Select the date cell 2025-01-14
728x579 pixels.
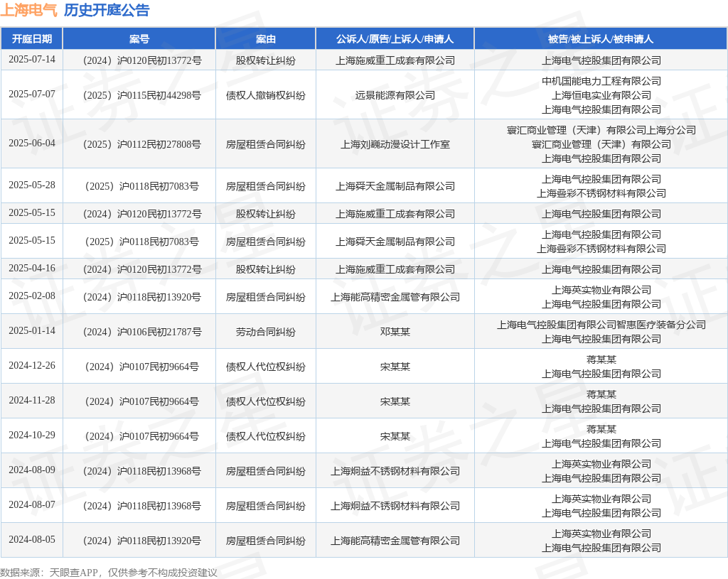click(31, 331)
